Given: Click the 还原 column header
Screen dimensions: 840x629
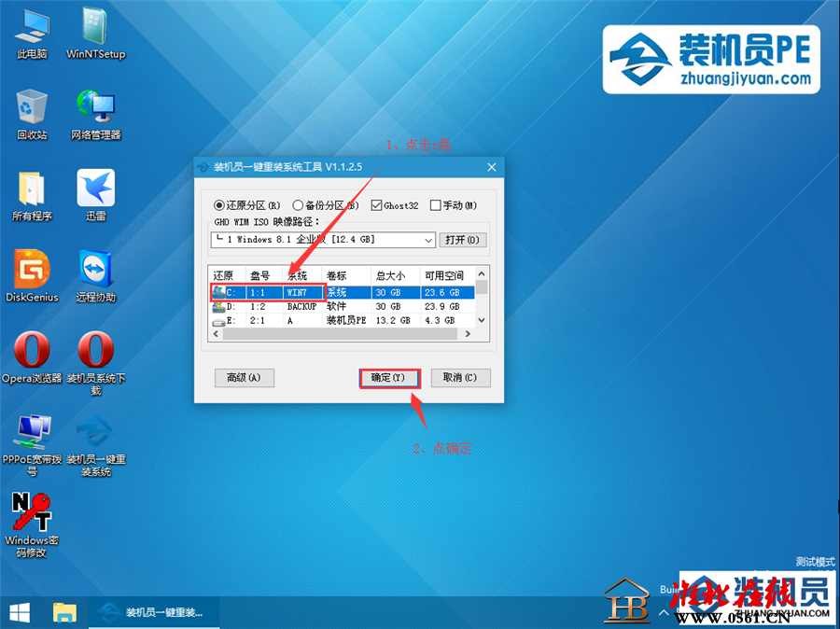Looking at the screenshot, I should (x=227, y=276).
